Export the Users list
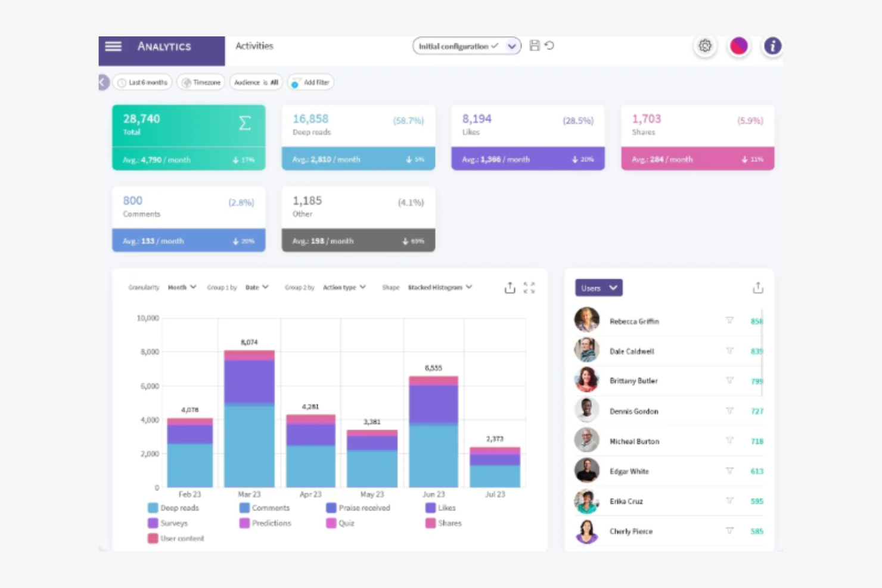 758,288
